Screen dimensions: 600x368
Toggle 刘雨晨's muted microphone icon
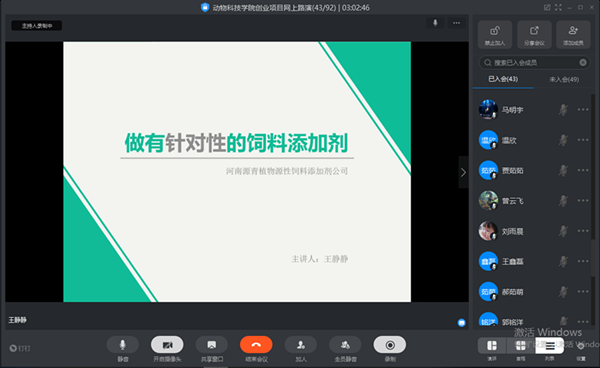[563, 231]
